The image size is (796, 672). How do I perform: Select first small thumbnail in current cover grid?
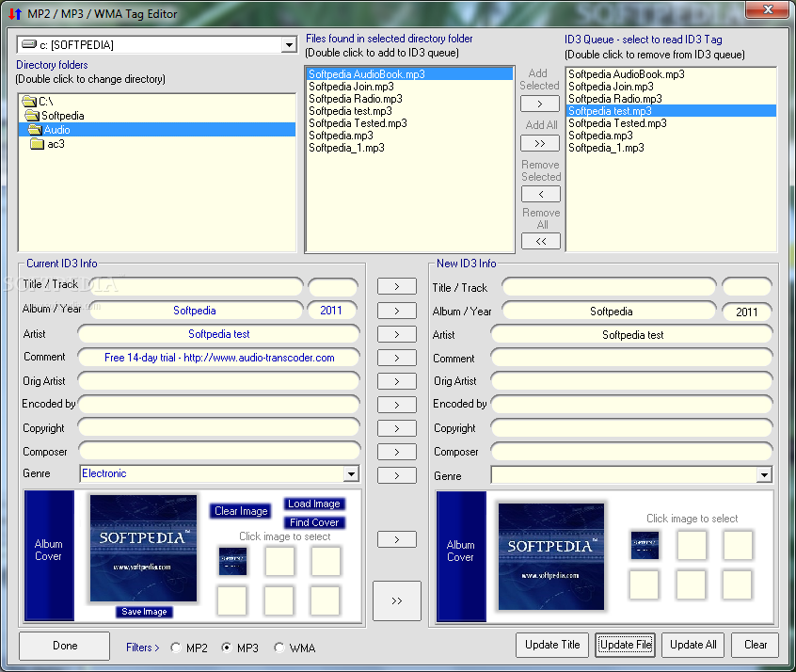[x=232, y=561]
